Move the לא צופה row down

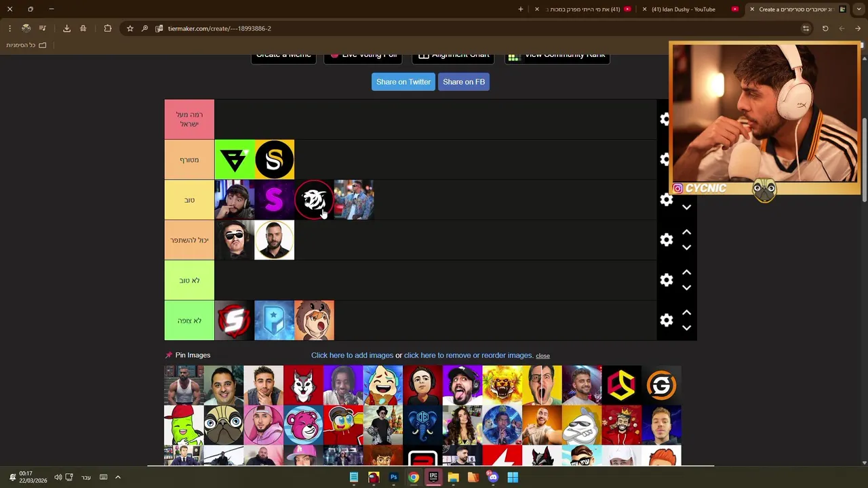click(686, 327)
